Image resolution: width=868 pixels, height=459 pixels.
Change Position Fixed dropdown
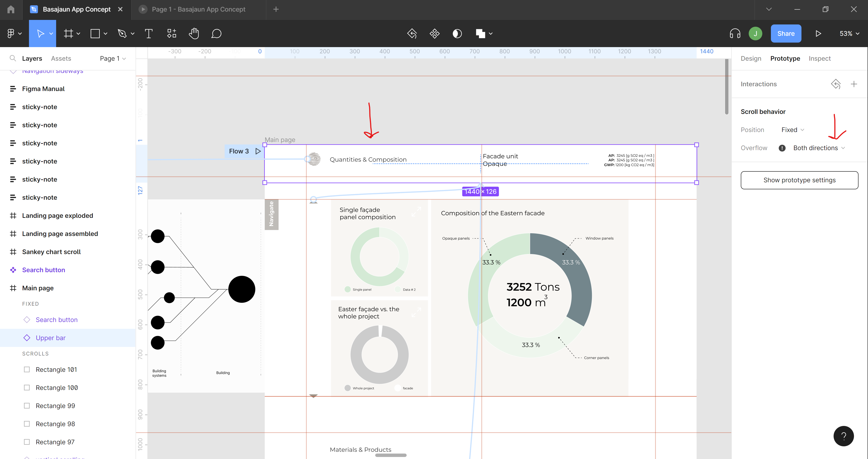793,130
